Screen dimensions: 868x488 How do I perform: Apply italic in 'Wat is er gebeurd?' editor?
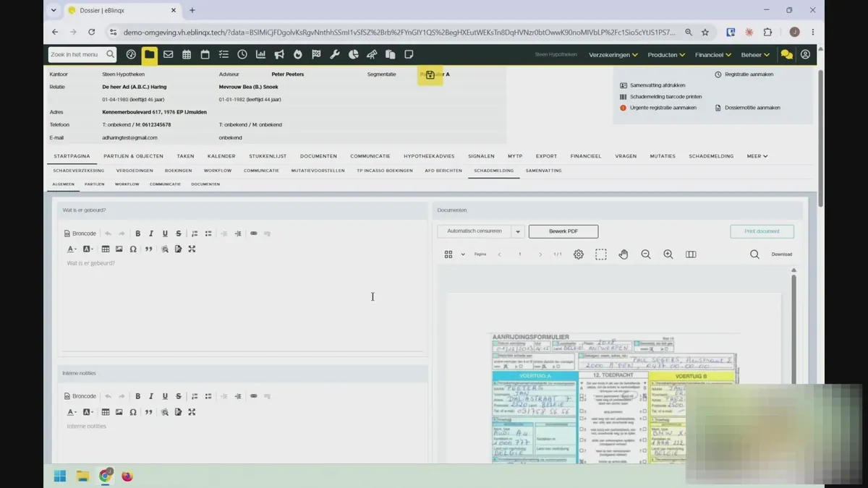click(151, 234)
